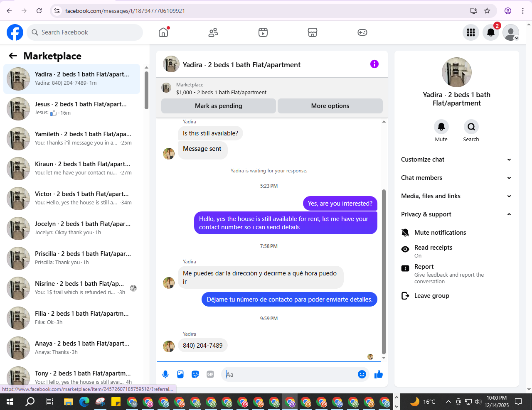The image size is (532, 410).
Task: Search in conversation magnifier button
Action: coord(471,127)
